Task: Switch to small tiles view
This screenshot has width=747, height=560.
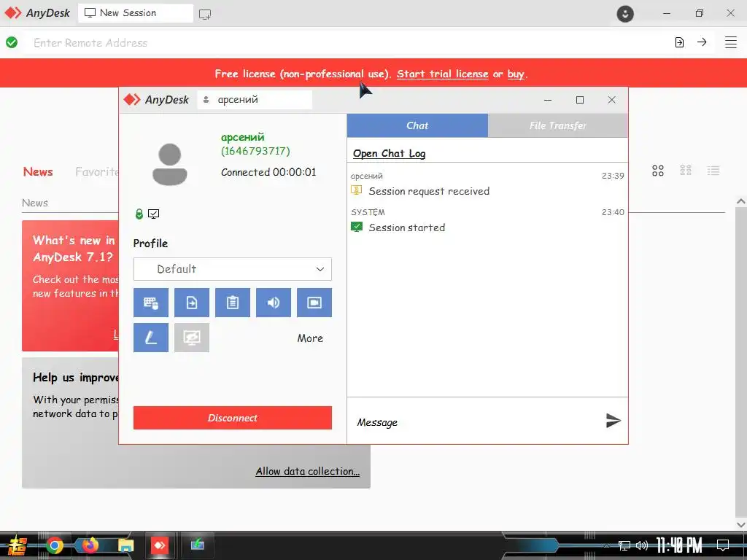Action: [686, 171]
